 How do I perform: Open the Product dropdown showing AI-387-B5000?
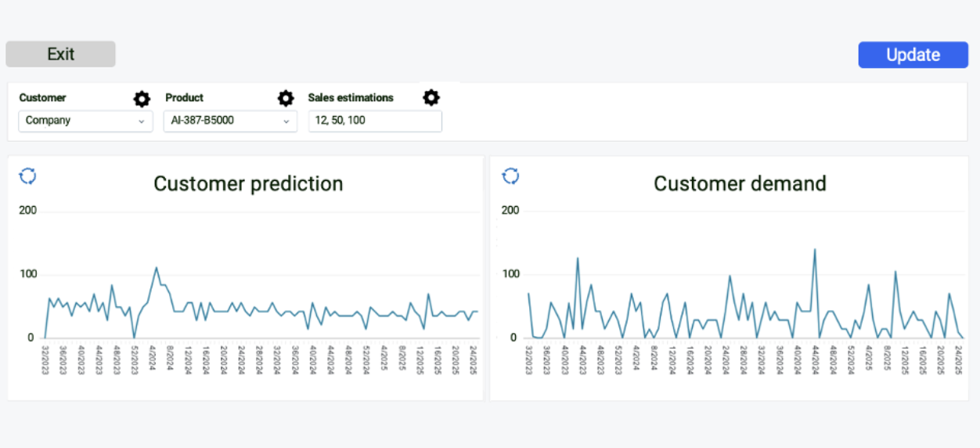coord(229,121)
